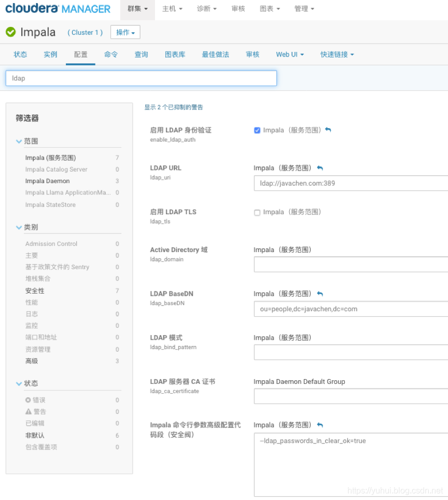Click the Active Directory 域 input field
Screen dimensions: 448x500
[x=351, y=265]
